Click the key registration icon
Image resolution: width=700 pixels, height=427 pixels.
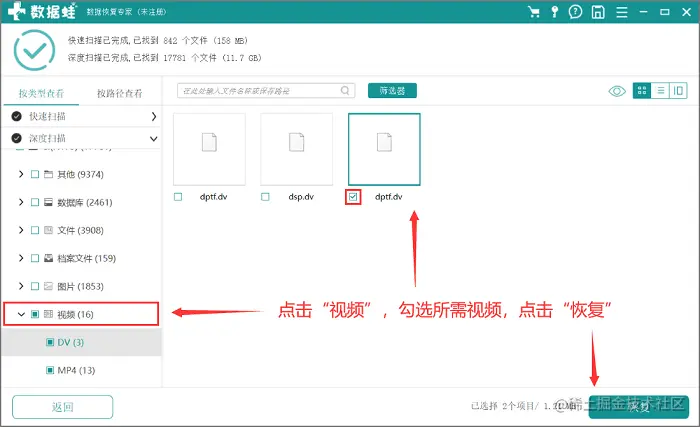pyautogui.click(x=554, y=12)
